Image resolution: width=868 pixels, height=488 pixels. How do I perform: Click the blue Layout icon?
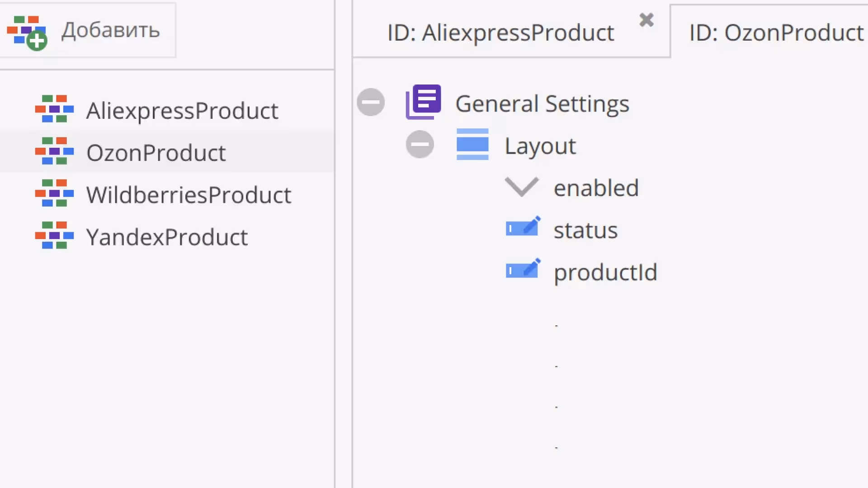(x=472, y=145)
